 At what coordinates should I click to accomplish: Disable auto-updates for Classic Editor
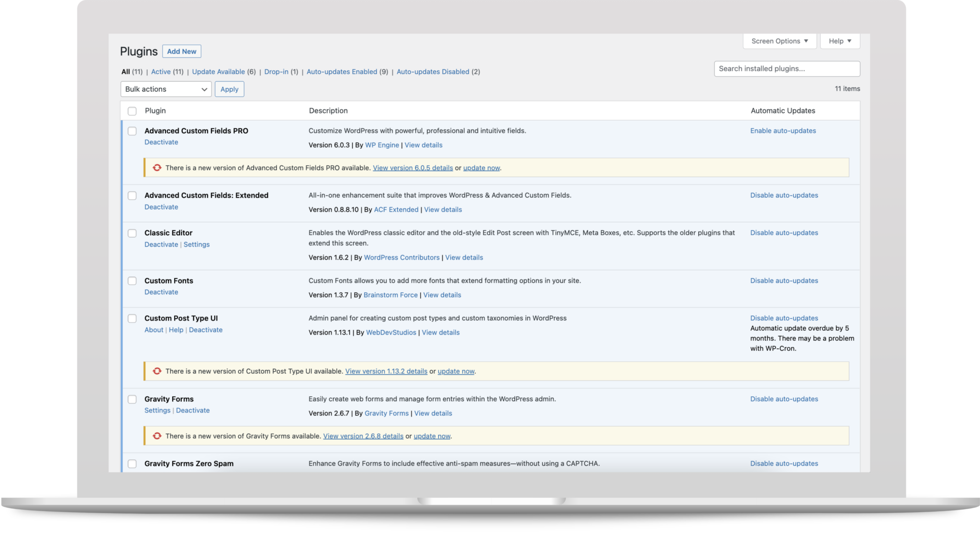(x=784, y=233)
